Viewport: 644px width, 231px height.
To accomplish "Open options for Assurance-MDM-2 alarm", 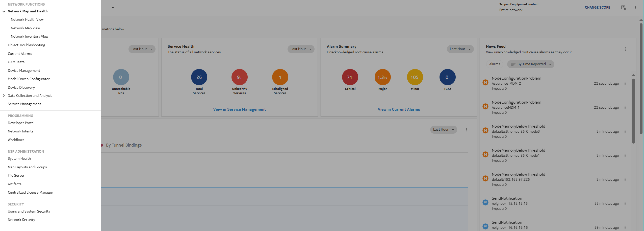I will coord(625,83).
